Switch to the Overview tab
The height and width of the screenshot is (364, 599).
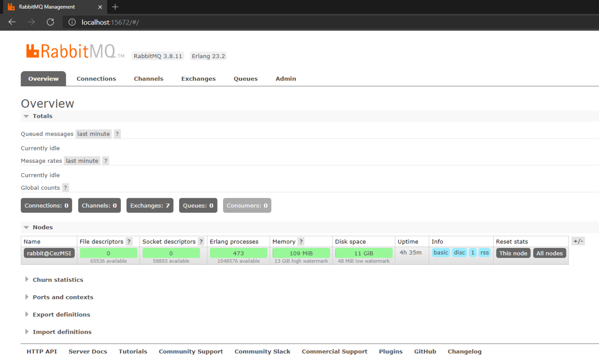pyautogui.click(x=43, y=79)
